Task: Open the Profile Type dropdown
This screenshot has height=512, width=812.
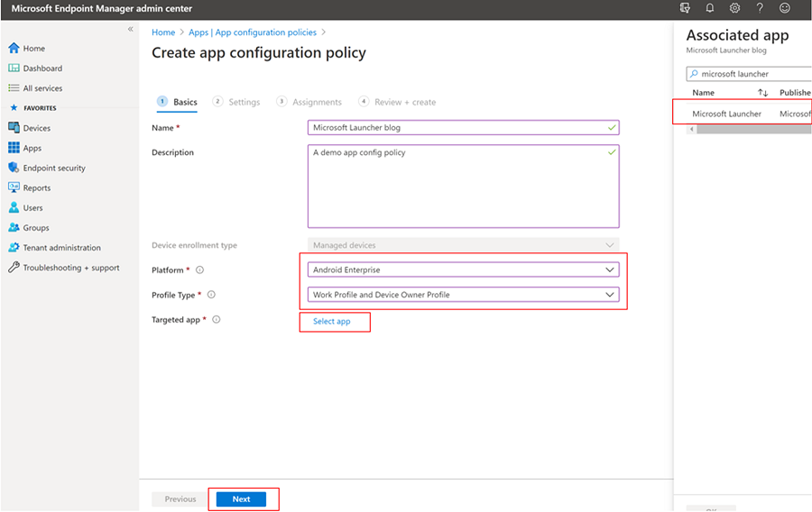Action: click(x=464, y=295)
